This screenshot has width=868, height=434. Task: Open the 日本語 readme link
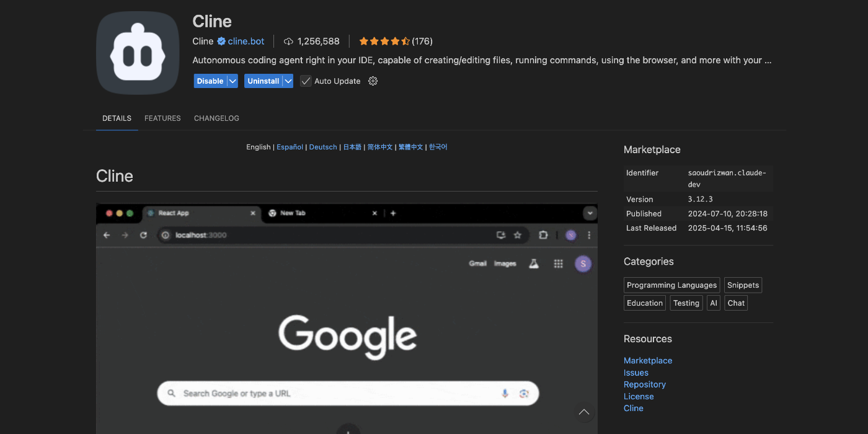(352, 147)
